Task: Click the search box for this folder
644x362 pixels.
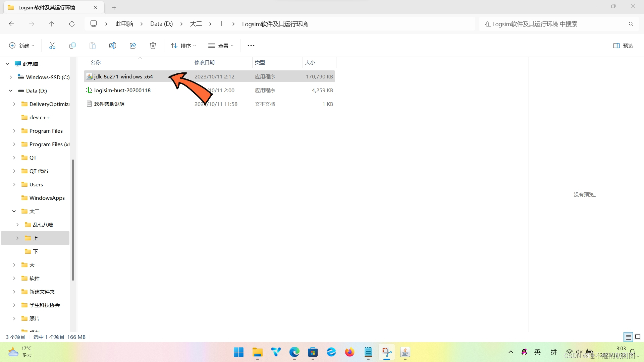Action: pyautogui.click(x=553, y=24)
